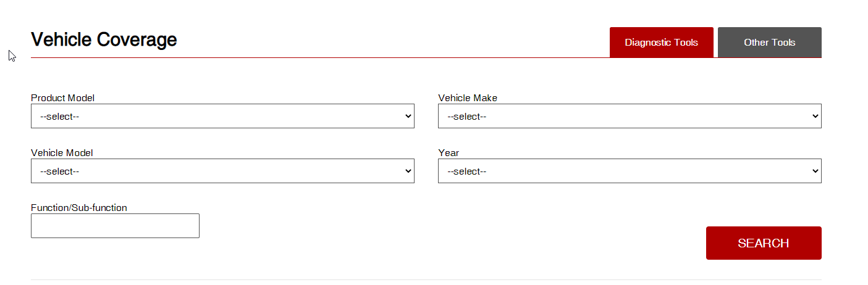Click the Vehicle Coverage heading
Viewport: 868px width, 285px height.
(x=104, y=40)
